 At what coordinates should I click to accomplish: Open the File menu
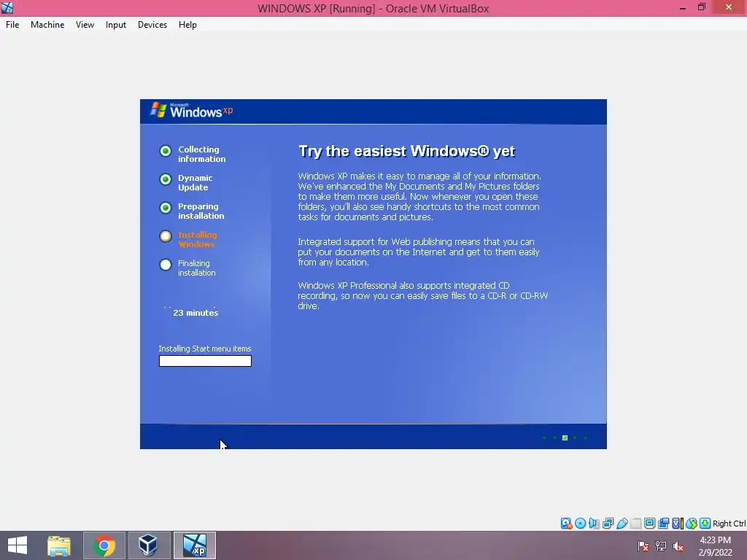(x=12, y=25)
